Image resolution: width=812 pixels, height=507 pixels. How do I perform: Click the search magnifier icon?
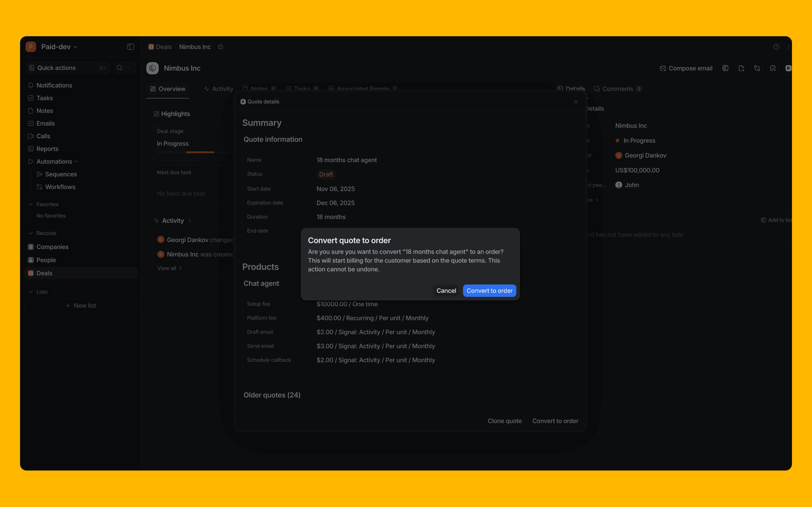click(119, 68)
